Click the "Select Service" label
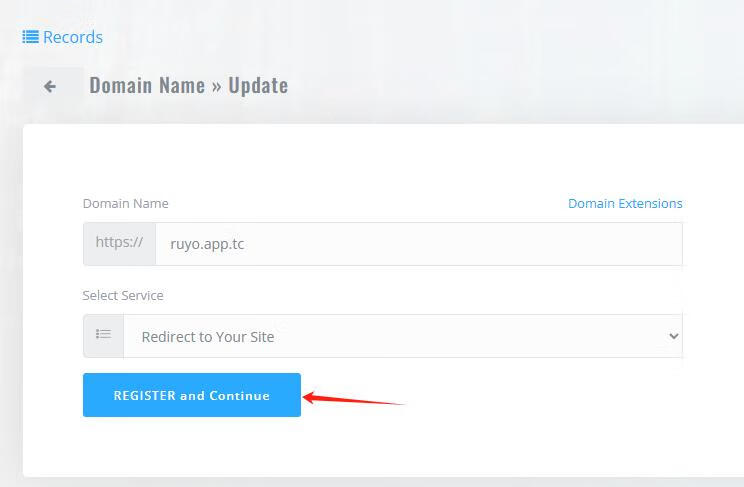 tap(122, 295)
